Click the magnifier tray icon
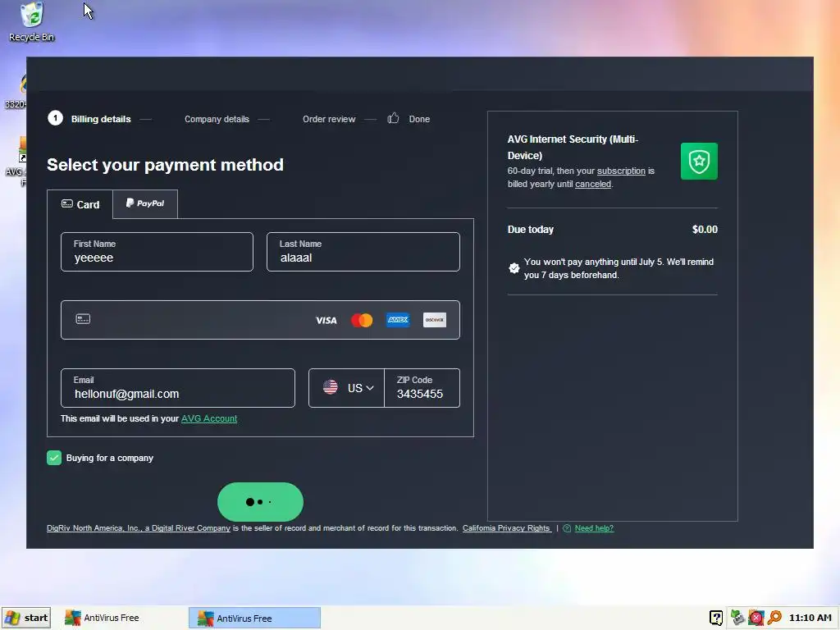Viewport: 840px width, 630px height. click(x=774, y=618)
